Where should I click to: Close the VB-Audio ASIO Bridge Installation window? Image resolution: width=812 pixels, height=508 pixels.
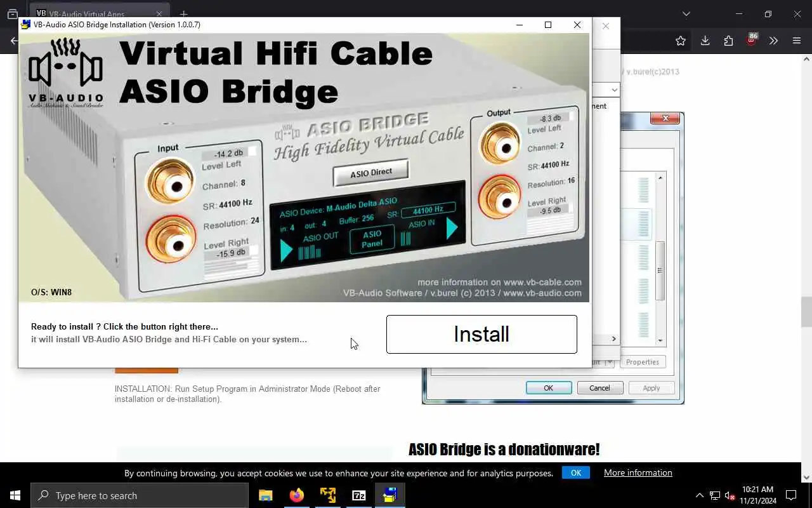(577, 25)
